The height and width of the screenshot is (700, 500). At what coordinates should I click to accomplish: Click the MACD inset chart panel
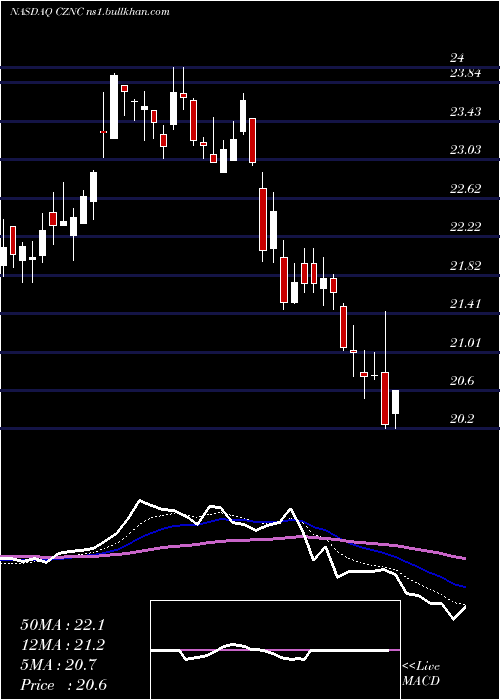(275, 650)
